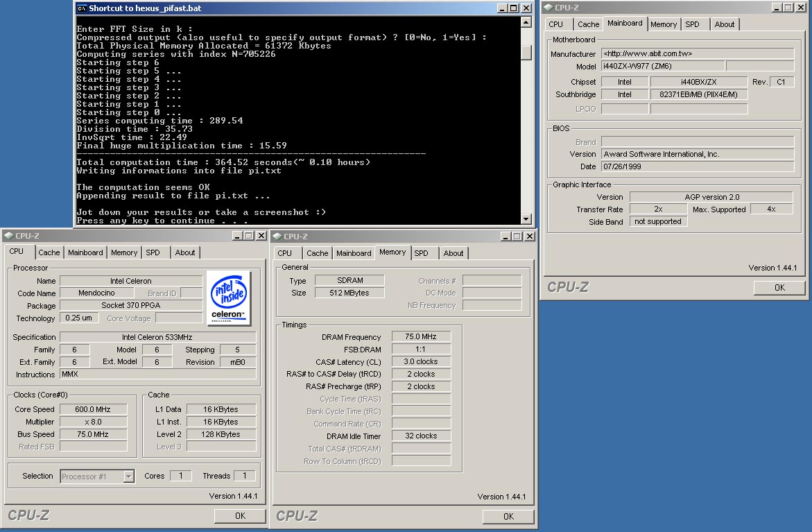
Task: Minimize the hexus_pifast.bat console window
Action: coord(502,8)
